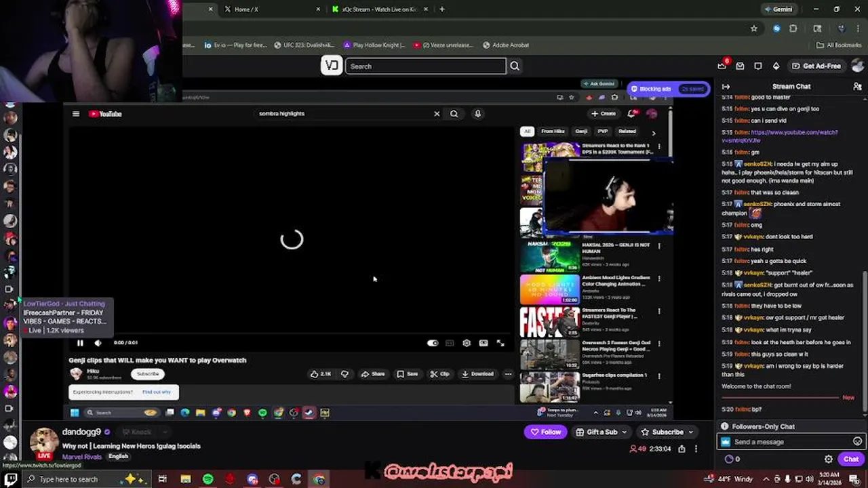Share the Genji clips video
Viewport: 868px width, 488px height.
[x=373, y=373]
